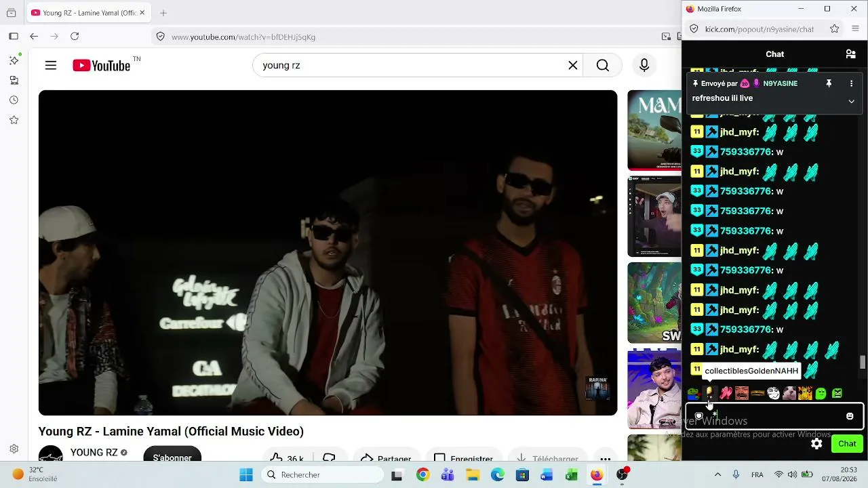This screenshot has width=868, height=488.
Task: Open the top suggested video thumbnail
Action: click(x=654, y=130)
